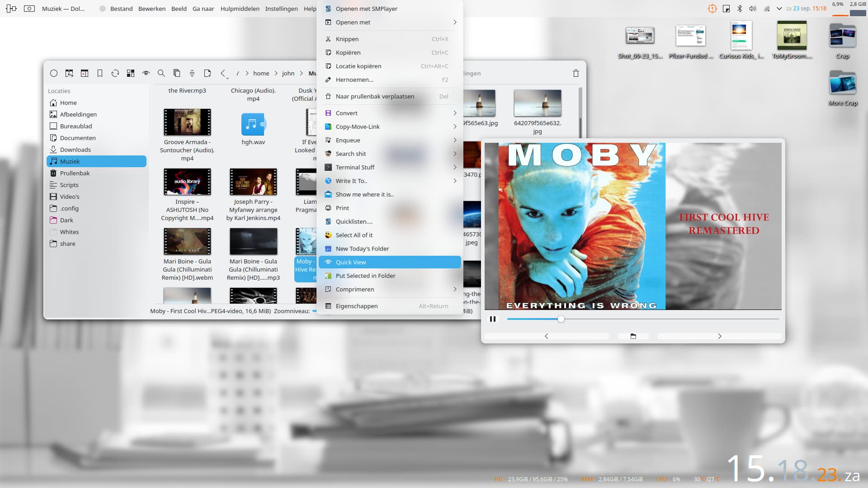This screenshot has height=488, width=868.
Task: Go to next file in Quick View
Action: pyautogui.click(x=720, y=336)
